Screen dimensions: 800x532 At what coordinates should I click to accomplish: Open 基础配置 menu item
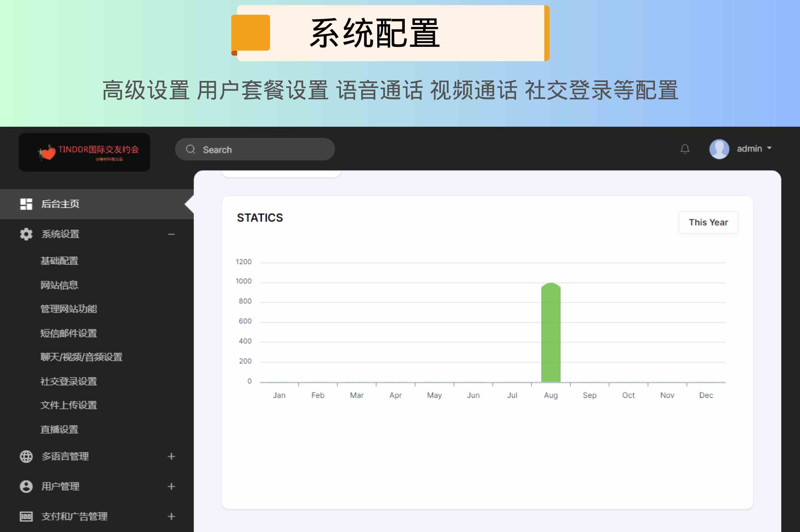[x=59, y=260]
